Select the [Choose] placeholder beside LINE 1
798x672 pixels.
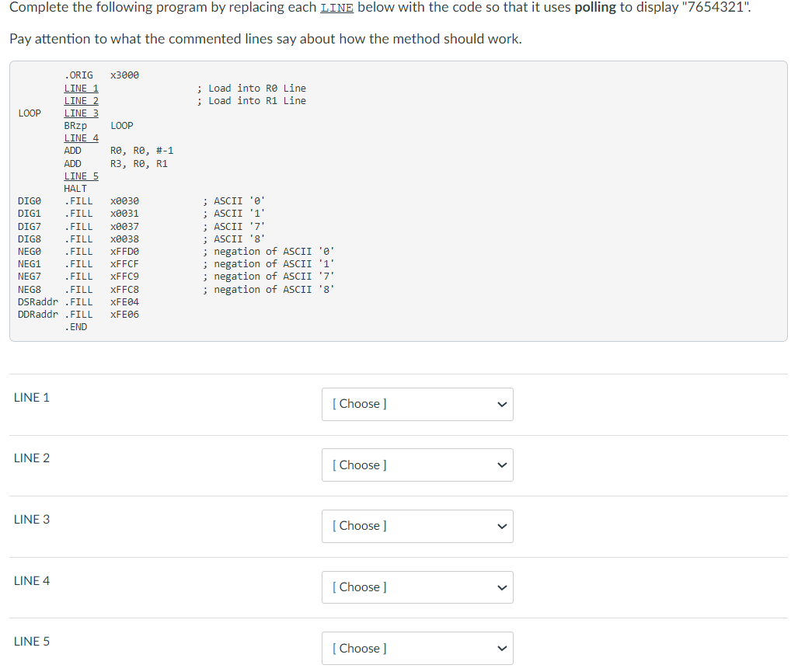(359, 403)
